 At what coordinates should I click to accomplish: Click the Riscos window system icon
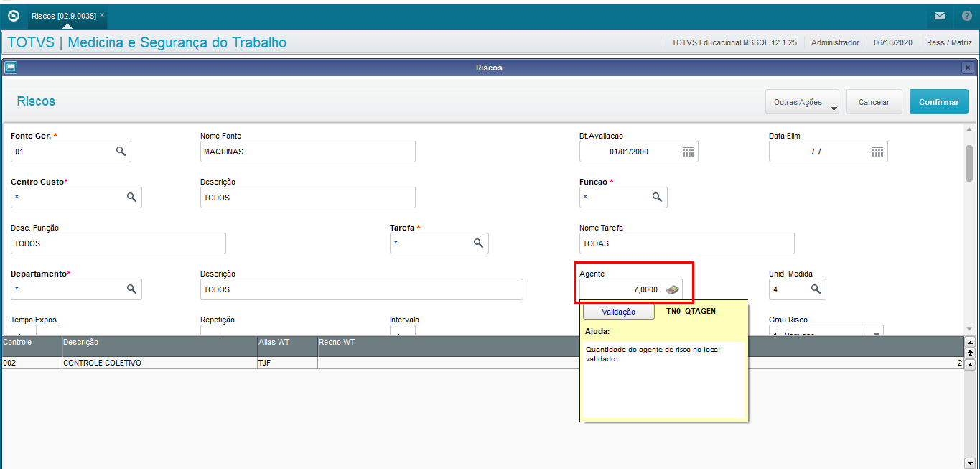point(10,68)
